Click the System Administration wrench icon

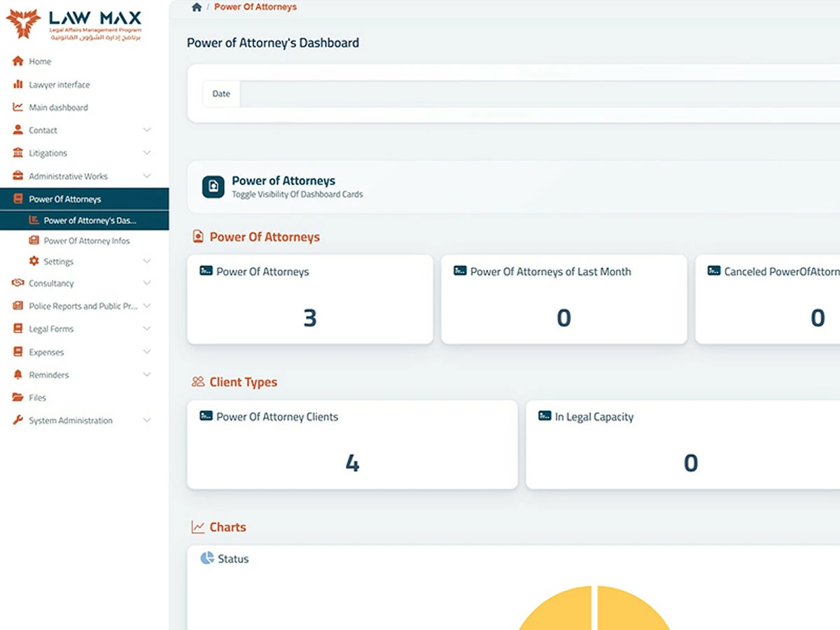click(x=18, y=420)
